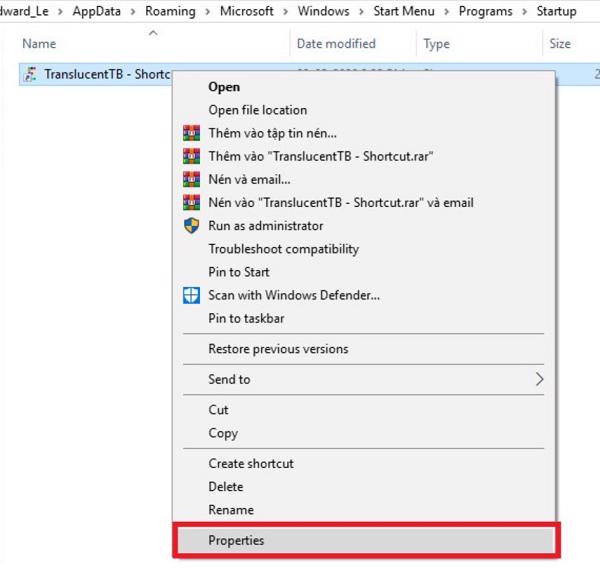Image resolution: width=600 pixels, height=576 pixels.
Task: Sort files by the Date modified column
Action: [x=336, y=44]
